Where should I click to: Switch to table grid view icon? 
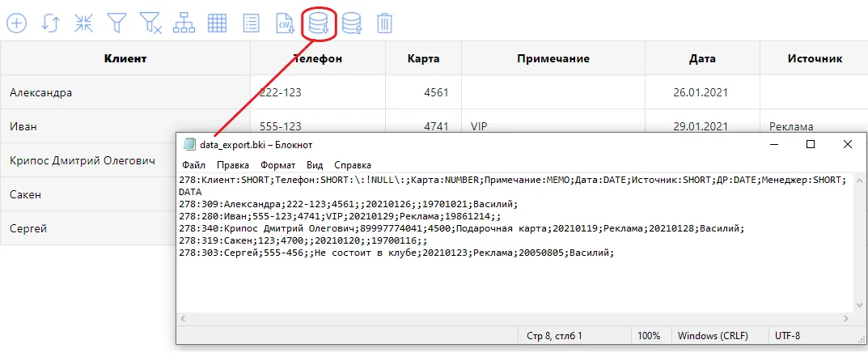tap(218, 23)
